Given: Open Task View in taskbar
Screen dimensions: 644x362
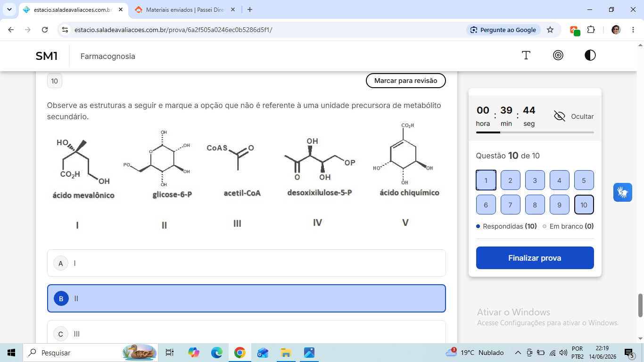Looking at the screenshot, I should pos(170,353).
